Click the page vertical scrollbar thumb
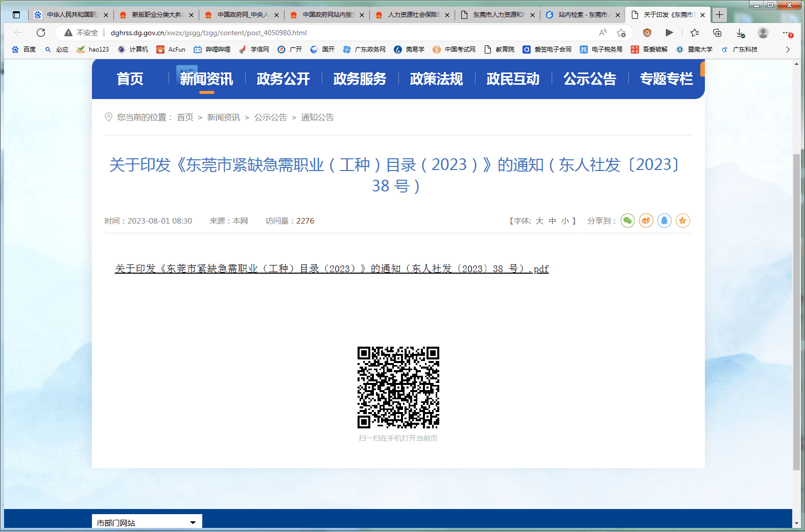This screenshot has height=532, width=805. tap(796, 311)
